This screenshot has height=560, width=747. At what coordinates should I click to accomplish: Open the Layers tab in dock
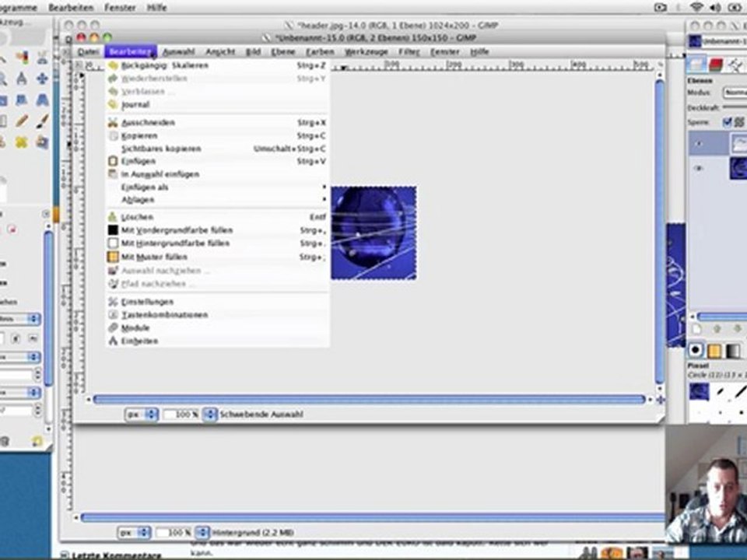tap(697, 65)
